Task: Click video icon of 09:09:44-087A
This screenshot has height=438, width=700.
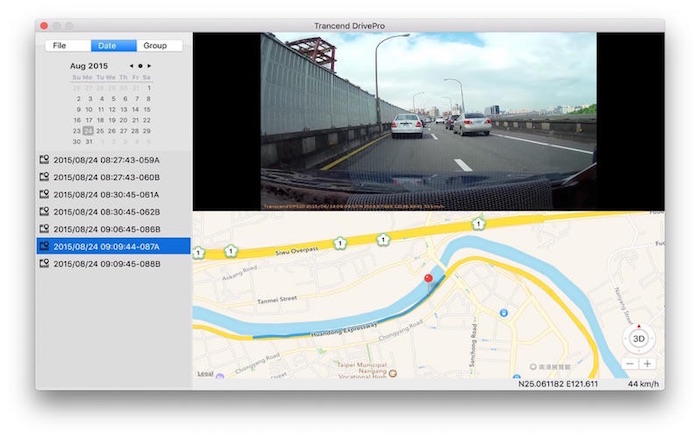Action: click(x=44, y=246)
